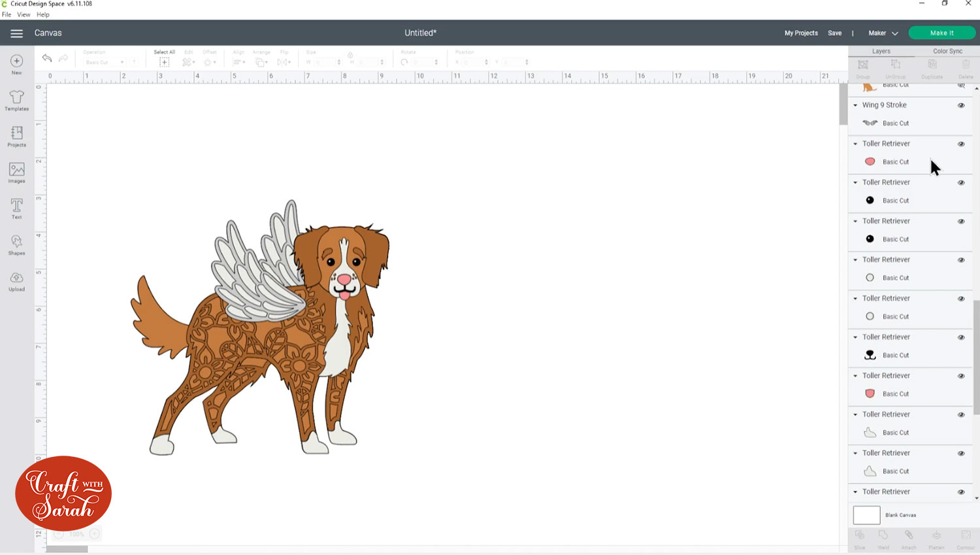Image resolution: width=980 pixels, height=555 pixels.
Task: Hide the Wing 9 Stroke layer
Action: pyautogui.click(x=961, y=105)
